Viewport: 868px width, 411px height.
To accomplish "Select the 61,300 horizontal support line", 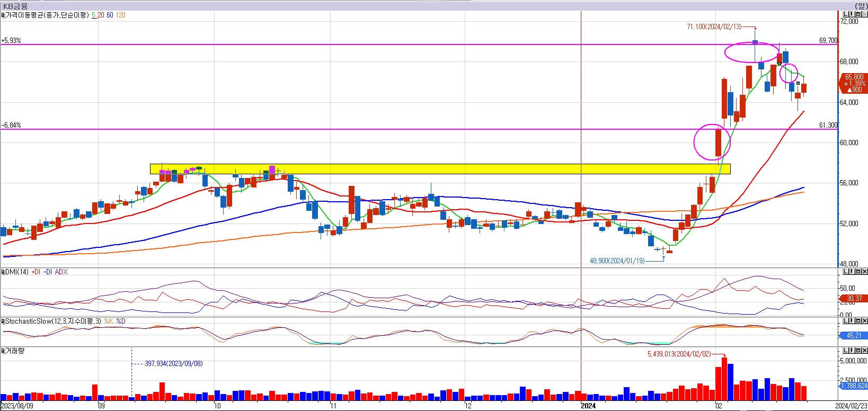I will (419, 129).
